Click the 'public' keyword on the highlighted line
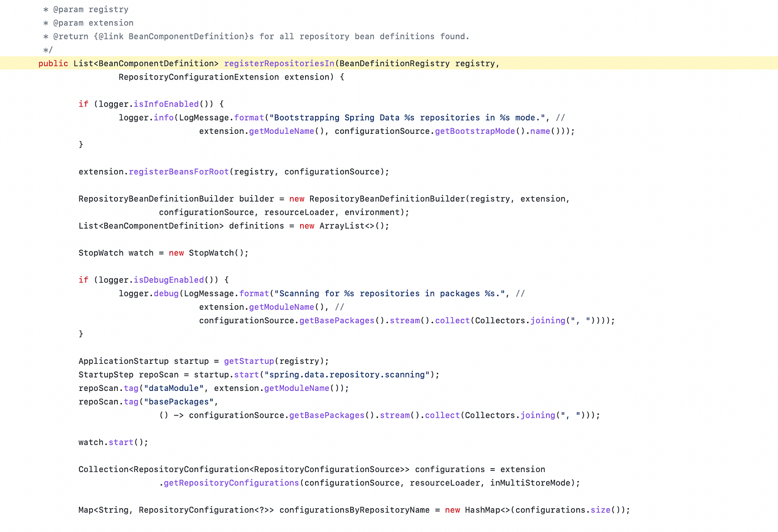 [53, 63]
